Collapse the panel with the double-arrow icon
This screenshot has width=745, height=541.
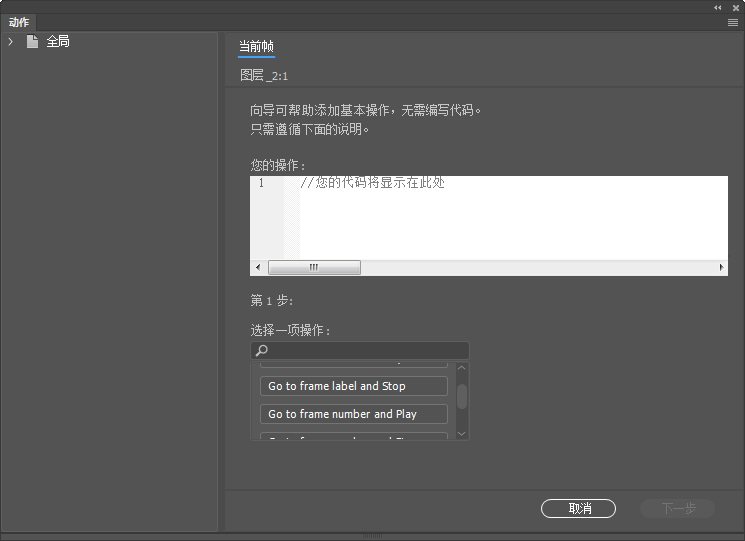717,8
